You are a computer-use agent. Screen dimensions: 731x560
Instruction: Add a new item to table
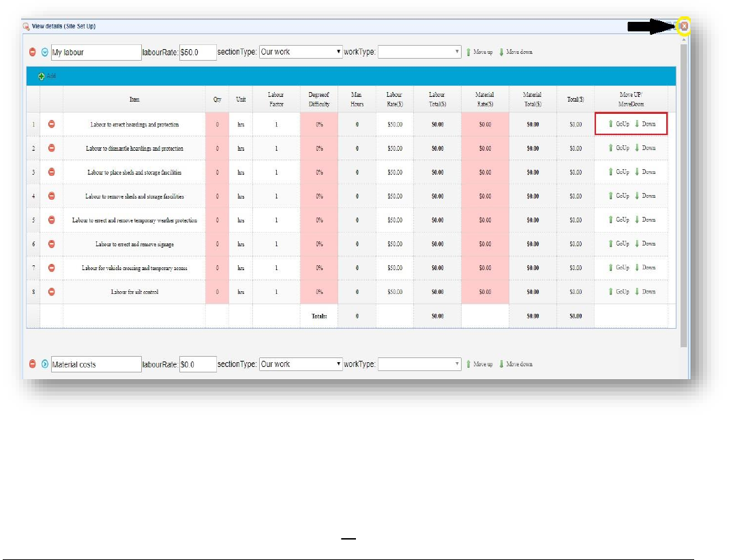46,76
